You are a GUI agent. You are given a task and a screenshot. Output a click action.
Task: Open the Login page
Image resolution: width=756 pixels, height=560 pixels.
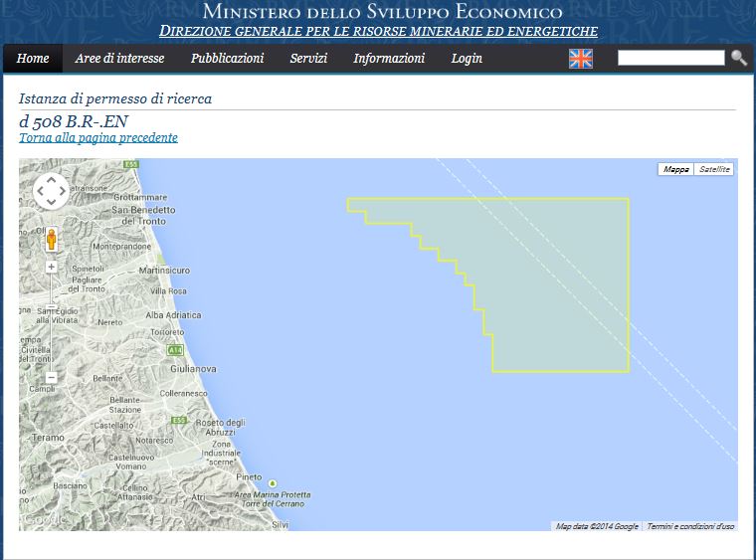467,59
